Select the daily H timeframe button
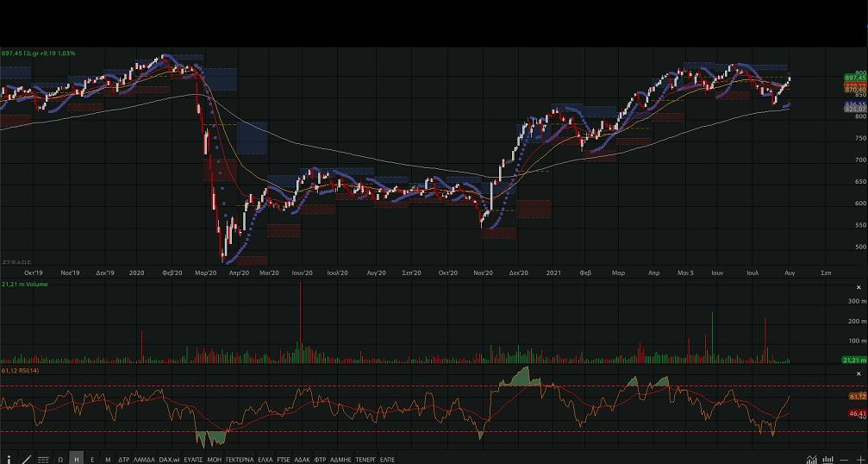This screenshot has height=464, width=868. pos(77,460)
